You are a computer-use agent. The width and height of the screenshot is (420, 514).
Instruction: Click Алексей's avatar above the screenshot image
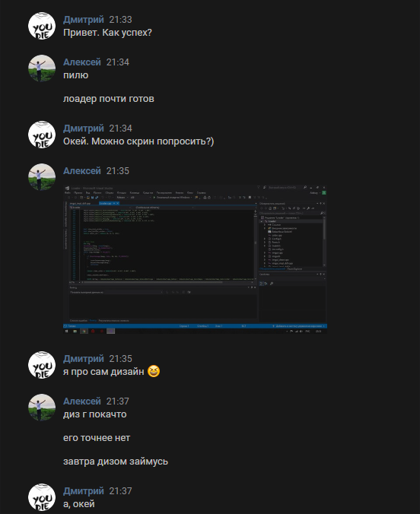click(x=42, y=177)
